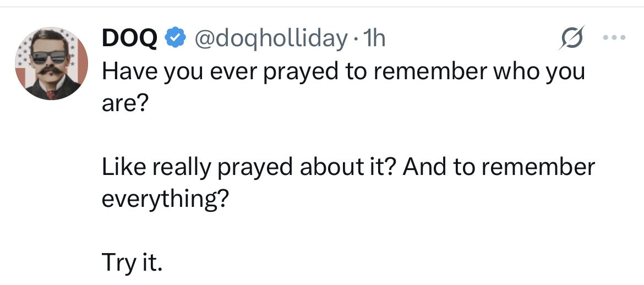Viewport: 644px width, 285px height.
Task: Open the @doqholliday handle link
Action: click(269, 39)
